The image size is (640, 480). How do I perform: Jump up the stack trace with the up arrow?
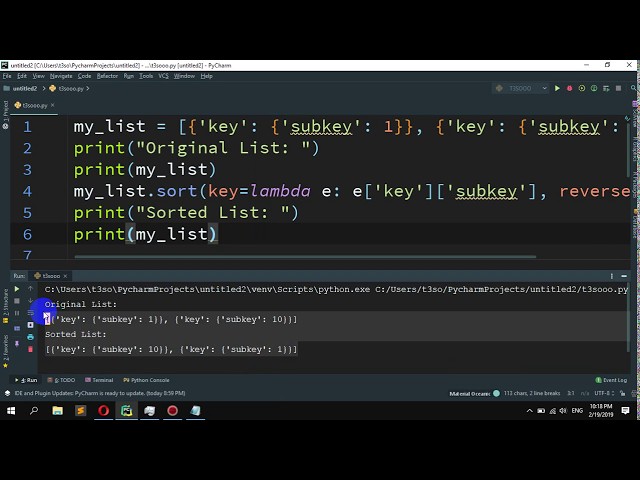click(30, 289)
